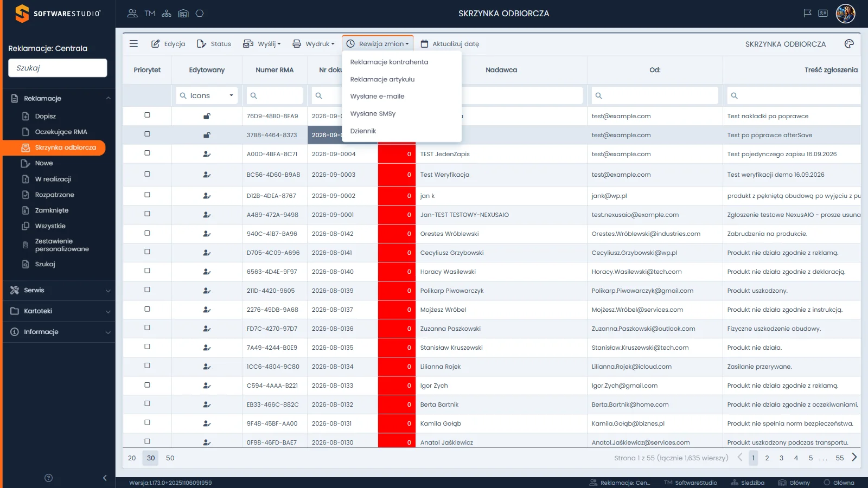Close the Rewizja zmian dropdown
The image size is (868, 488).
point(378,44)
